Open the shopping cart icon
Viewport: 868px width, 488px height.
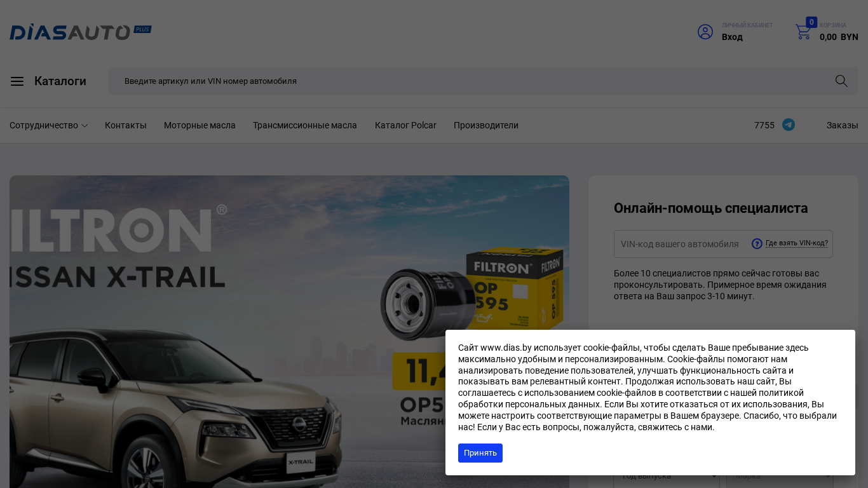click(803, 32)
